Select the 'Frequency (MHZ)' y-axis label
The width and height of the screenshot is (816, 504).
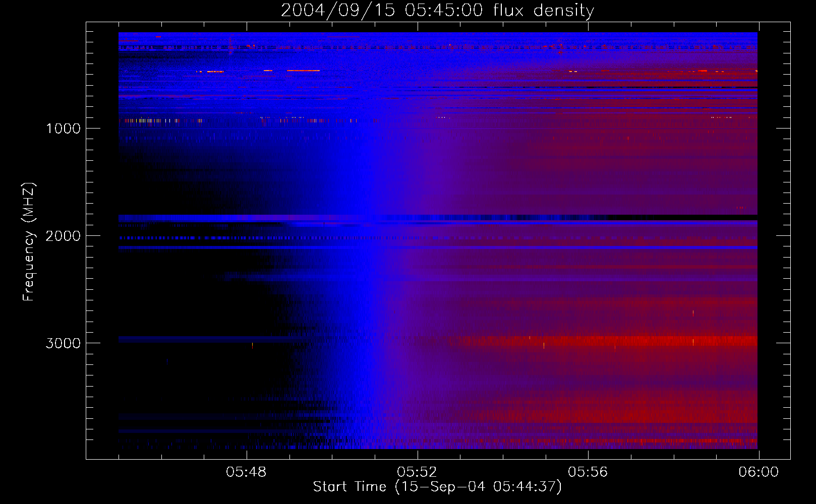point(29,242)
